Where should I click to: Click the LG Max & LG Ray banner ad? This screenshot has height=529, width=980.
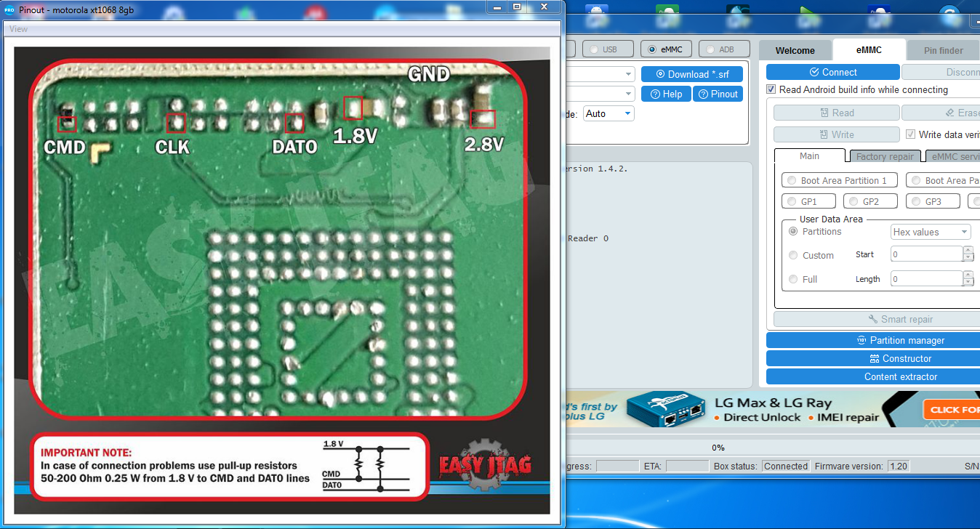[772, 409]
